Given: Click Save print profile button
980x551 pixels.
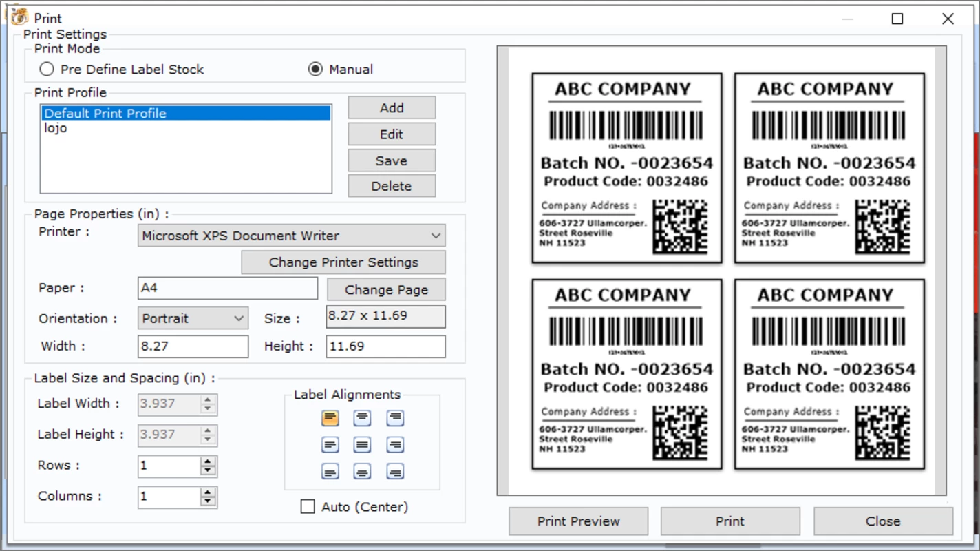Looking at the screenshot, I should 392,160.
